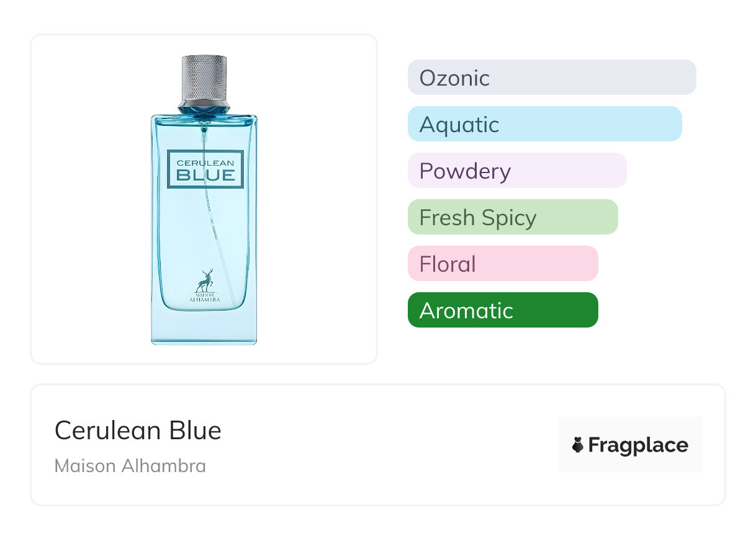756x536 pixels.
Task: Click the Fragplace bottle logo icon
Action: [x=578, y=445]
